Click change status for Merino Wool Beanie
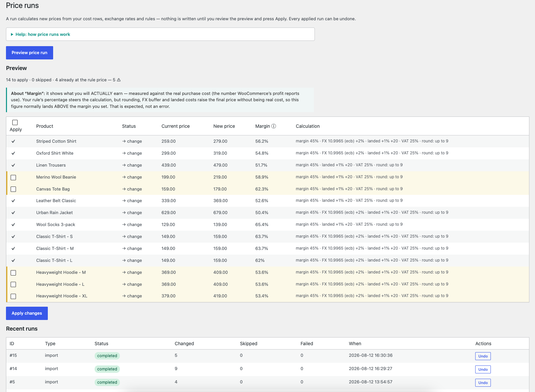Viewport: 535px width, 392px height. tap(132, 177)
